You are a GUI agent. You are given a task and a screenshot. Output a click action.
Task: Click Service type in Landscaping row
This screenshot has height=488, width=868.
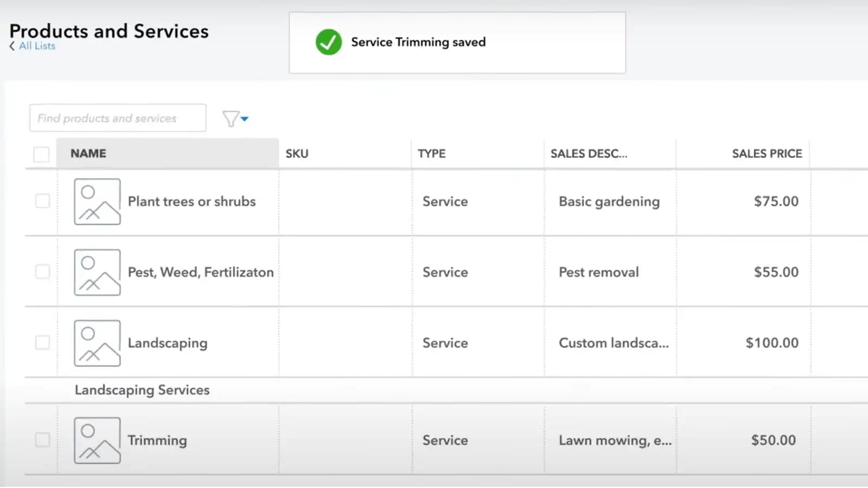445,343
